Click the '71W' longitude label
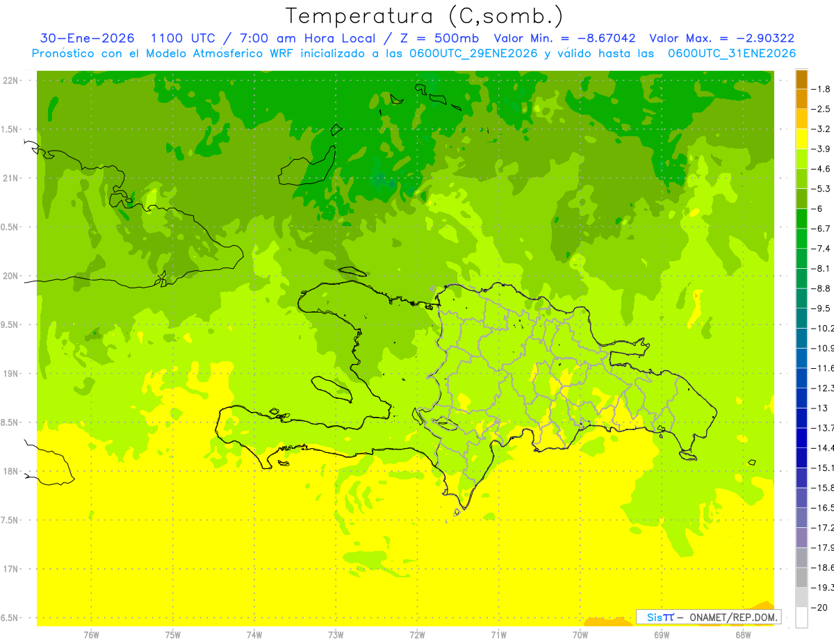 click(498, 634)
